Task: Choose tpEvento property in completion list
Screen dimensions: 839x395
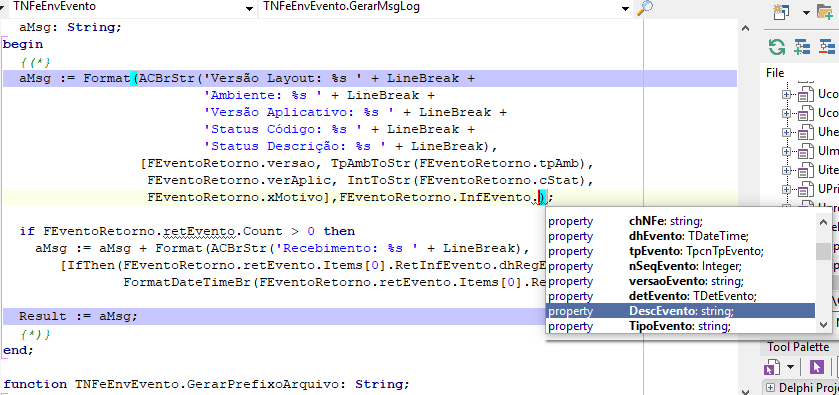Action: click(x=681, y=250)
